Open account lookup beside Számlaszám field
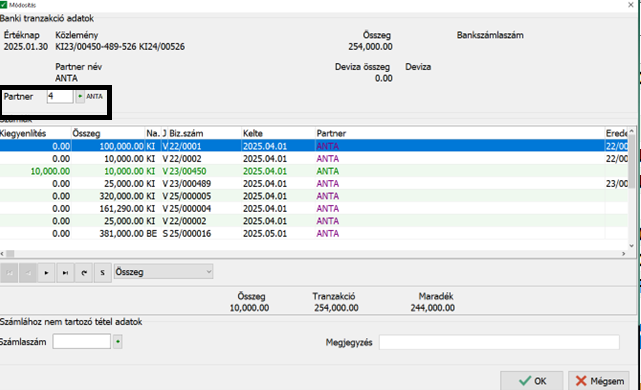The image size is (641, 390). (x=118, y=341)
